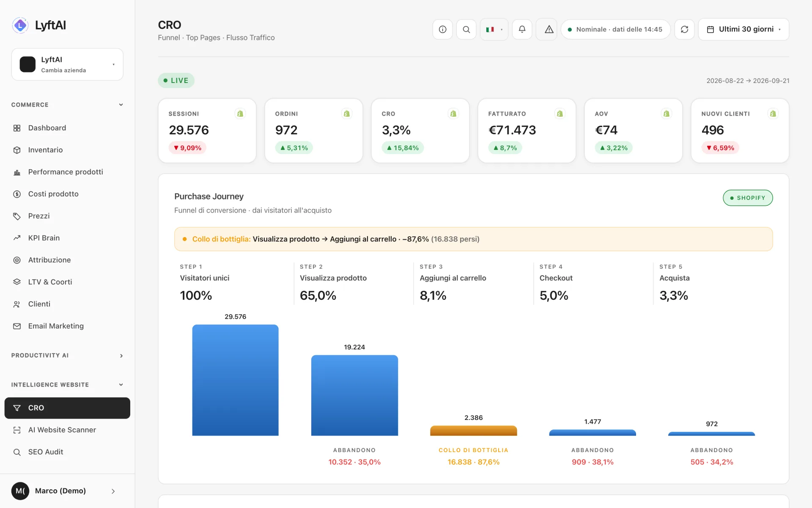The height and width of the screenshot is (508, 812).
Task: Select the CRO sidebar item
Action: (67, 408)
